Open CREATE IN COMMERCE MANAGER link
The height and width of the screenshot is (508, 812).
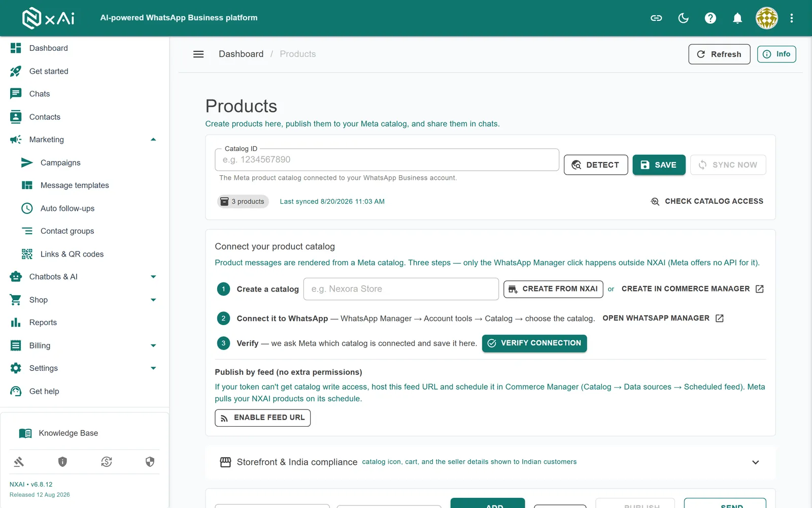pyautogui.click(x=692, y=289)
